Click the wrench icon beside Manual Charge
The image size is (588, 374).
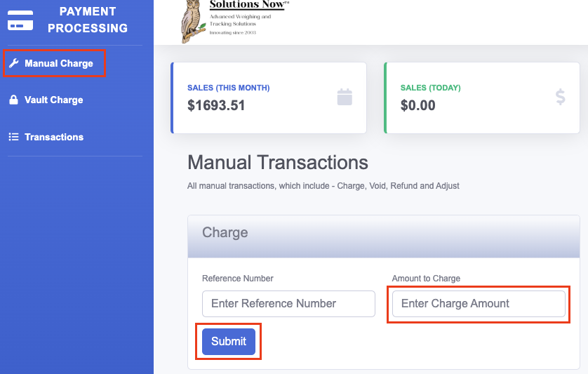pyautogui.click(x=14, y=63)
